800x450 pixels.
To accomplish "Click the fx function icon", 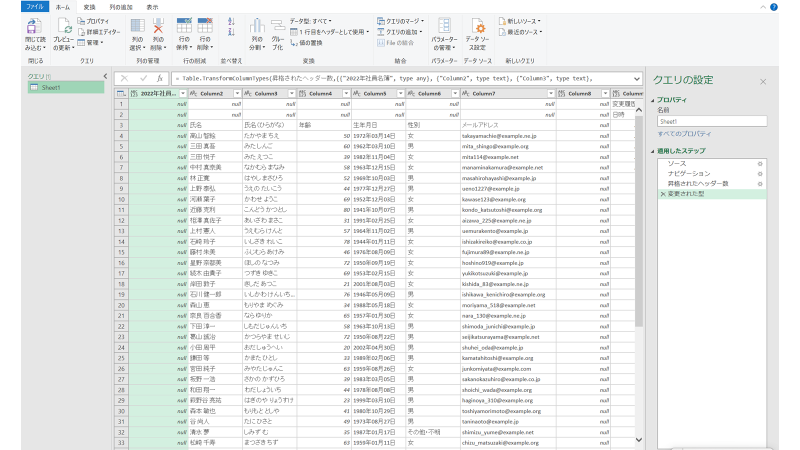I will pos(160,79).
